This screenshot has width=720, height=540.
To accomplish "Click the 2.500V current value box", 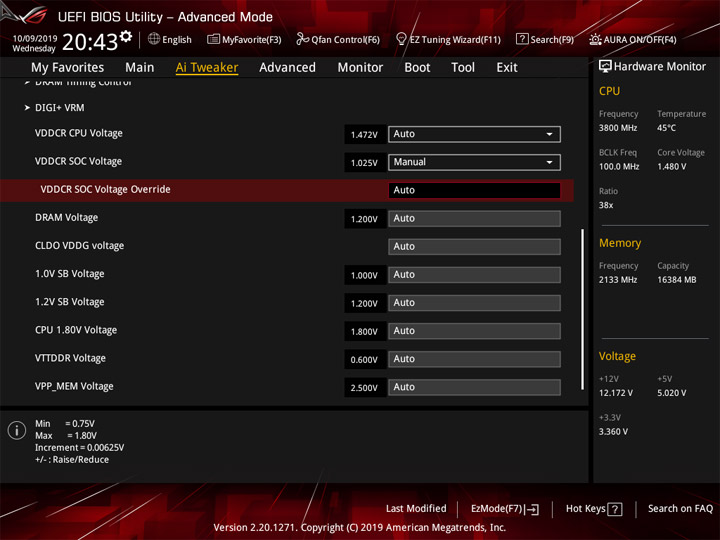I will [365, 388].
